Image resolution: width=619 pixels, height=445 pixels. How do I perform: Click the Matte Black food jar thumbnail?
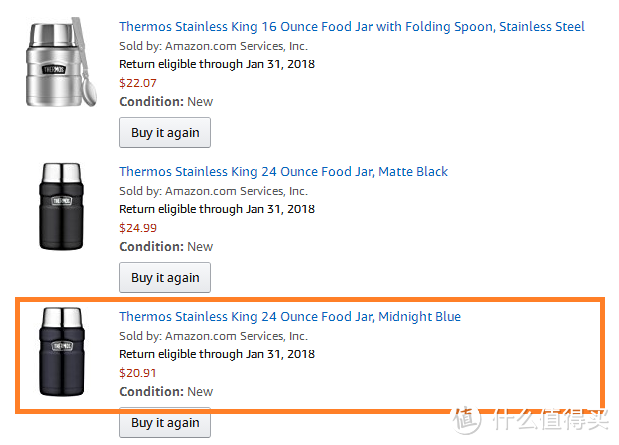pos(61,206)
